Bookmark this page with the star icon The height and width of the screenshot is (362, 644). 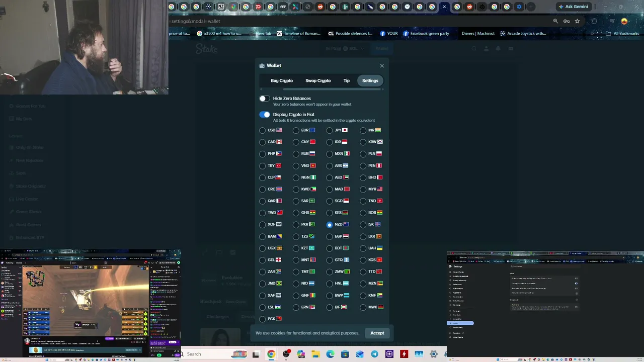coord(577,21)
